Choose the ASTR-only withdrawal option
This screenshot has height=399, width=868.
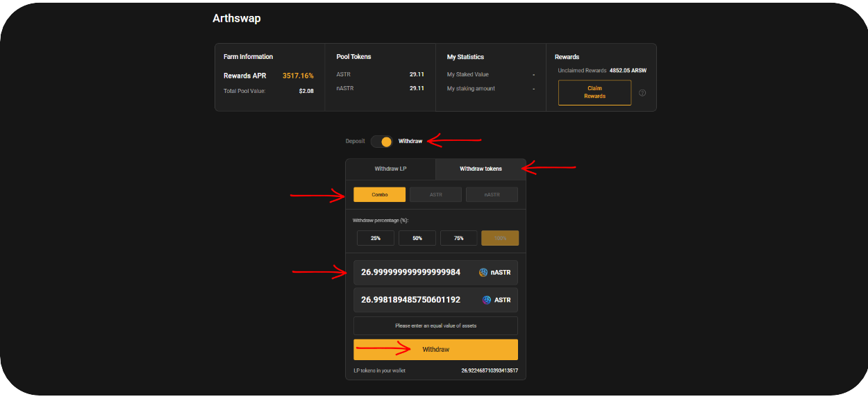coord(435,195)
